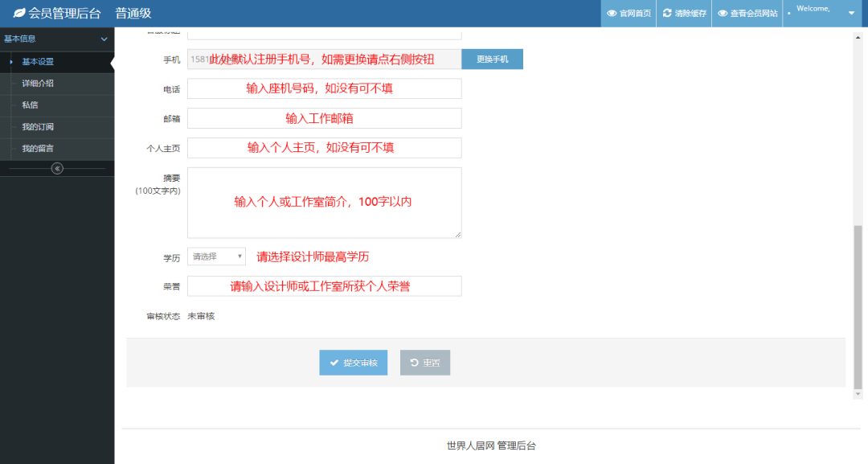Click the eye icon beside 官网首页
868x464 pixels.
[x=613, y=12]
